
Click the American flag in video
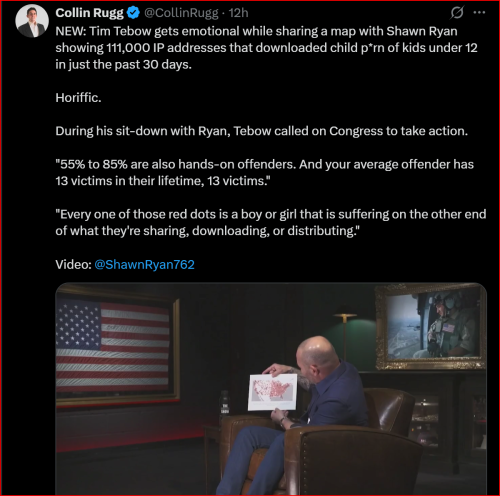[115, 345]
